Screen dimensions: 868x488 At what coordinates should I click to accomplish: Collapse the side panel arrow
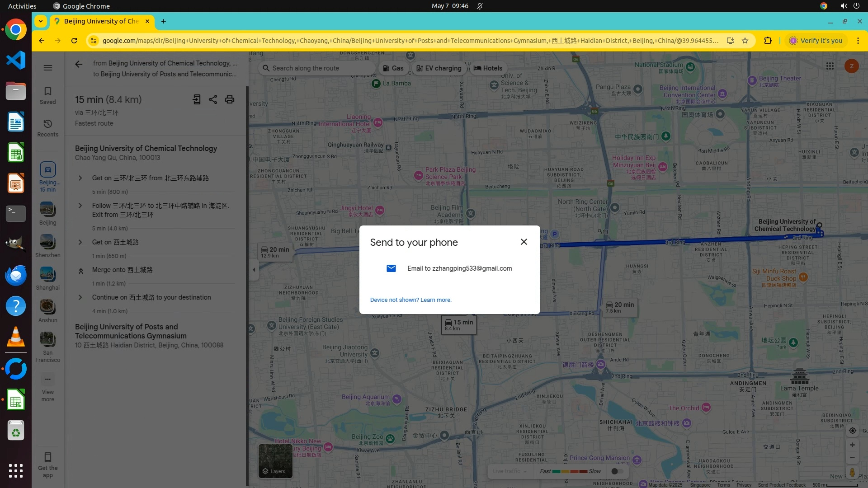(x=254, y=270)
